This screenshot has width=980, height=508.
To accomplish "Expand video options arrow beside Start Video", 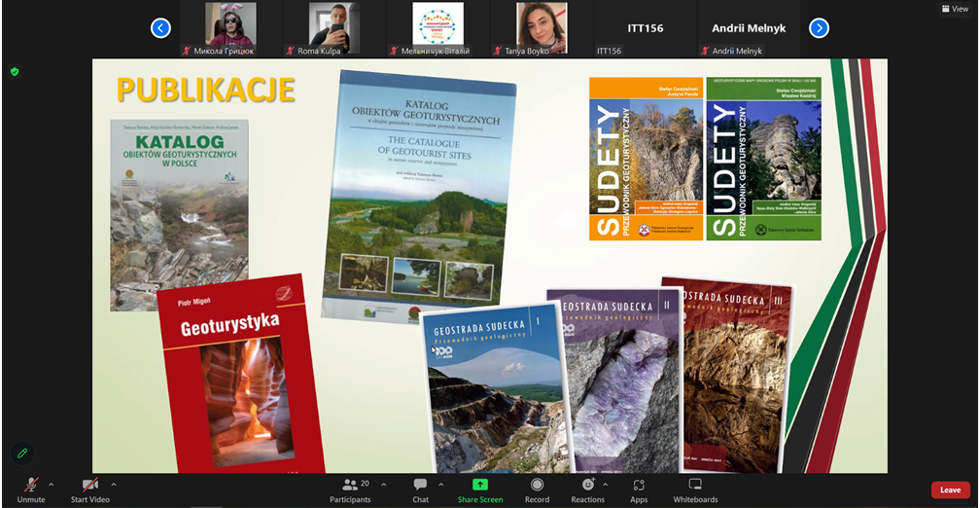I will [x=114, y=484].
